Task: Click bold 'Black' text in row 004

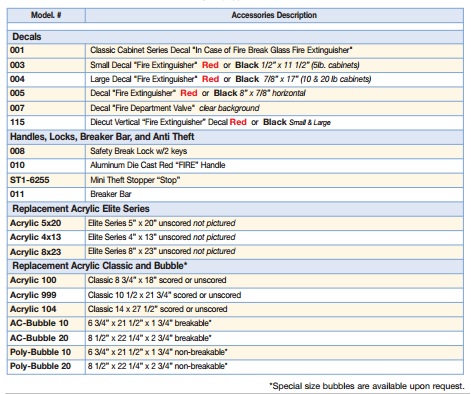Action: click(x=247, y=79)
